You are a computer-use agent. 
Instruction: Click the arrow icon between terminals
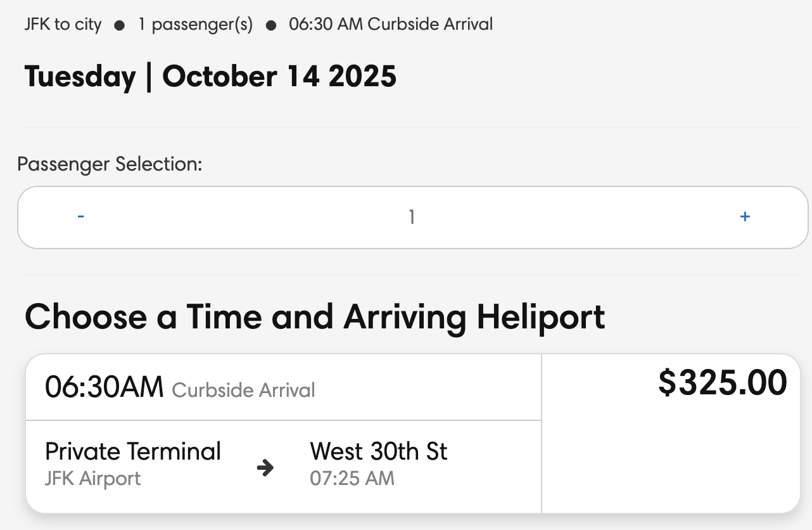tap(265, 469)
